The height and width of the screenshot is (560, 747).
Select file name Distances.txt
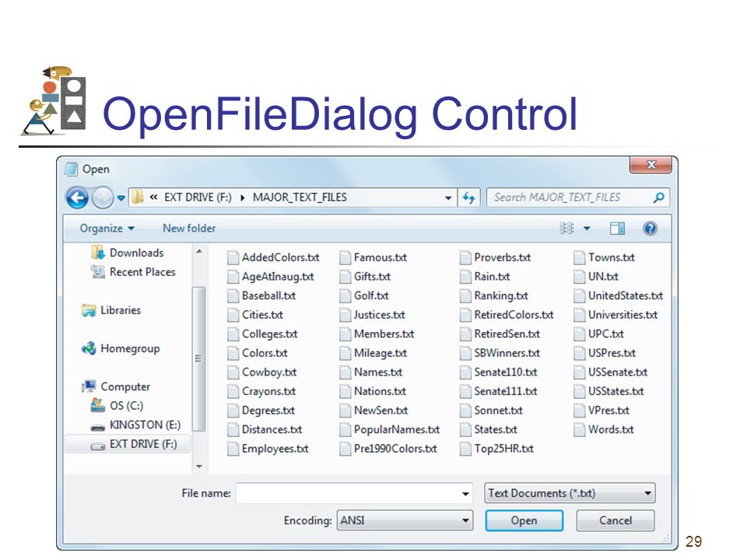click(x=272, y=429)
